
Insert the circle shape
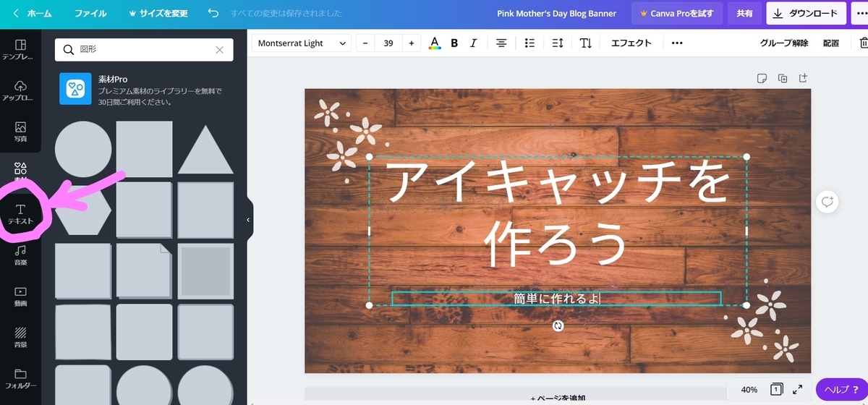coord(83,149)
